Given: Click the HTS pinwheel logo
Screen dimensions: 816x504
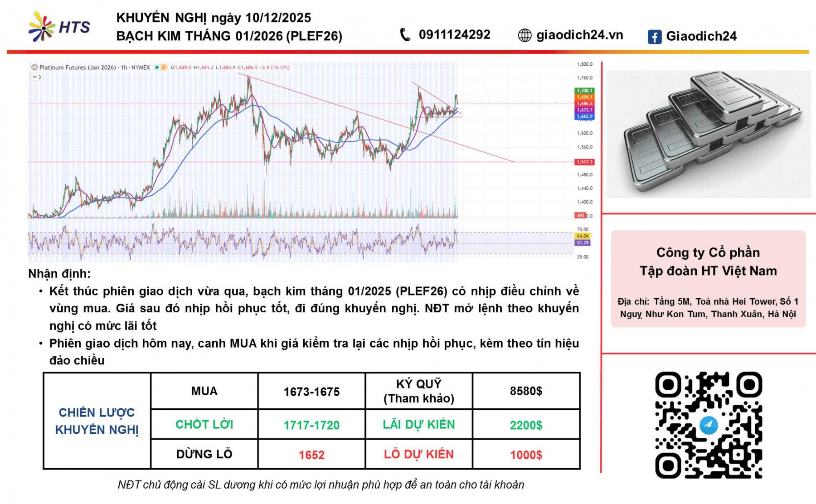Looking at the screenshot, I should pos(42,27).
